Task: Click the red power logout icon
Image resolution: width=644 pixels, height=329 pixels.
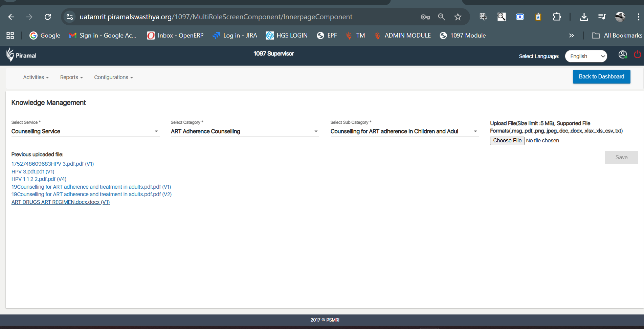Action: [637, 54]
